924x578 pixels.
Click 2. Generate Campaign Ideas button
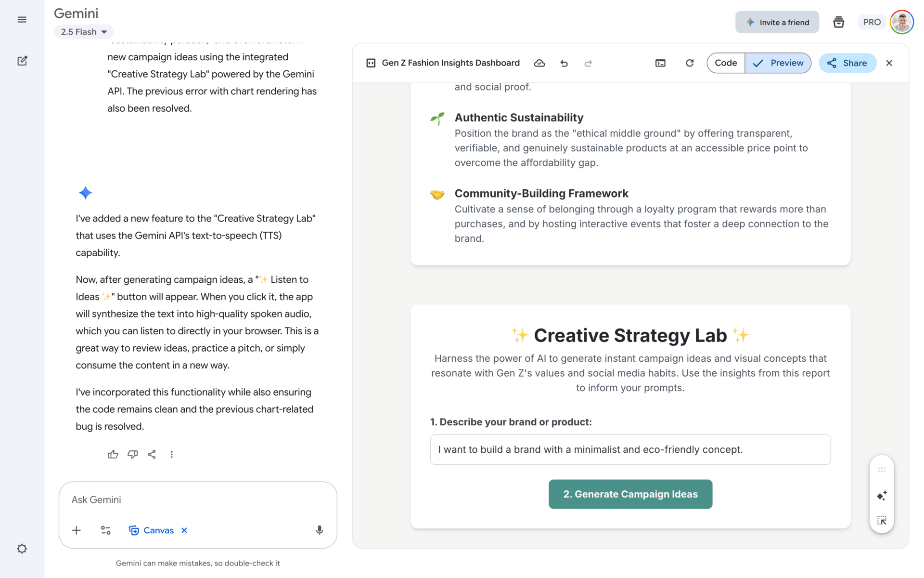pos(630,494)
